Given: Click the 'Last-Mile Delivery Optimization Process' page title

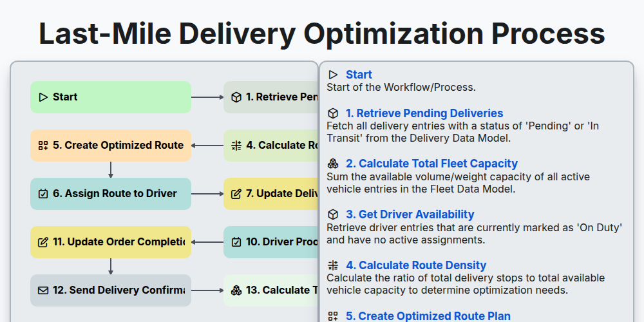Looking at the screenshot, I should pyautogui.click(x=322, y=33).
